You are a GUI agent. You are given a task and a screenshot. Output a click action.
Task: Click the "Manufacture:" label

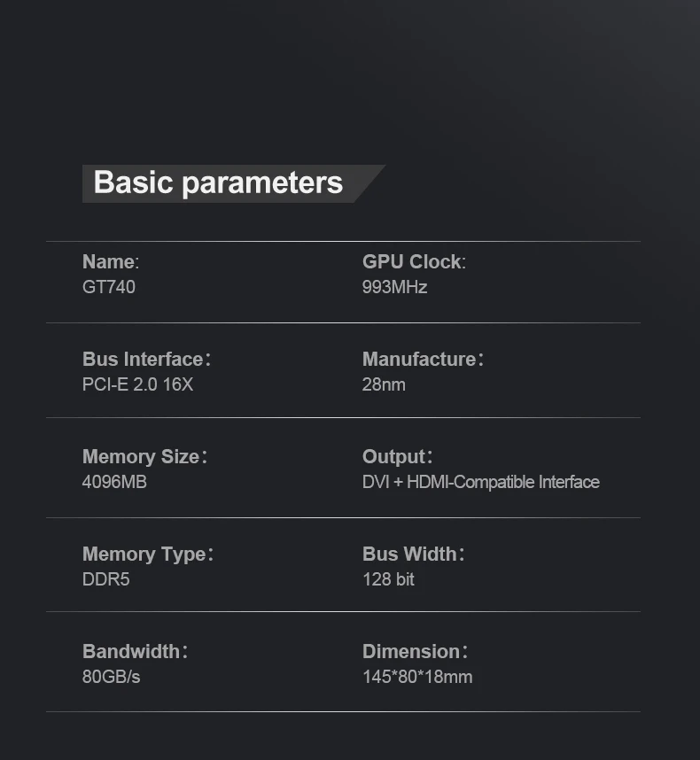(x=423, y=360)
